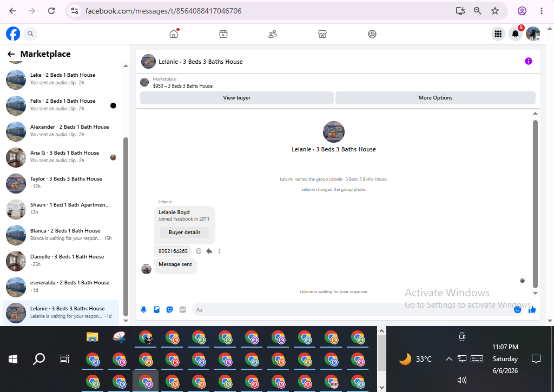
Task: Open File Explorer from taskbar
Action: [x=92, y=337]
